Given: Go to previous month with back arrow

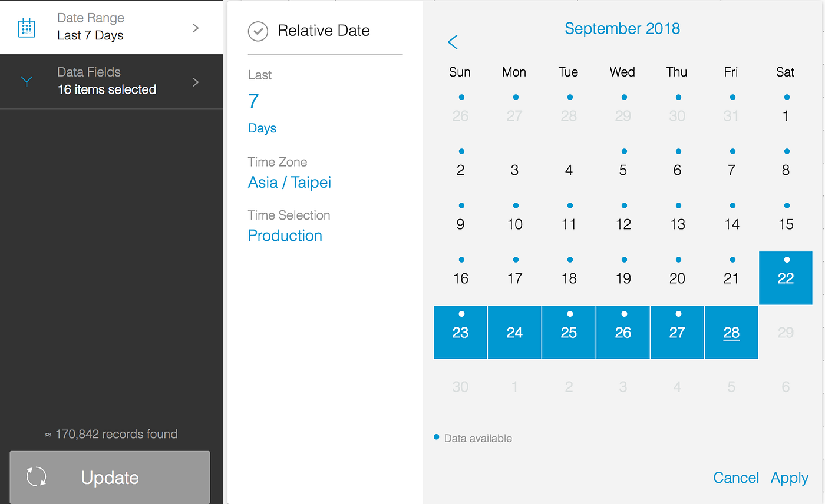Looking at the screenshot, I should [x=453, y=42].
